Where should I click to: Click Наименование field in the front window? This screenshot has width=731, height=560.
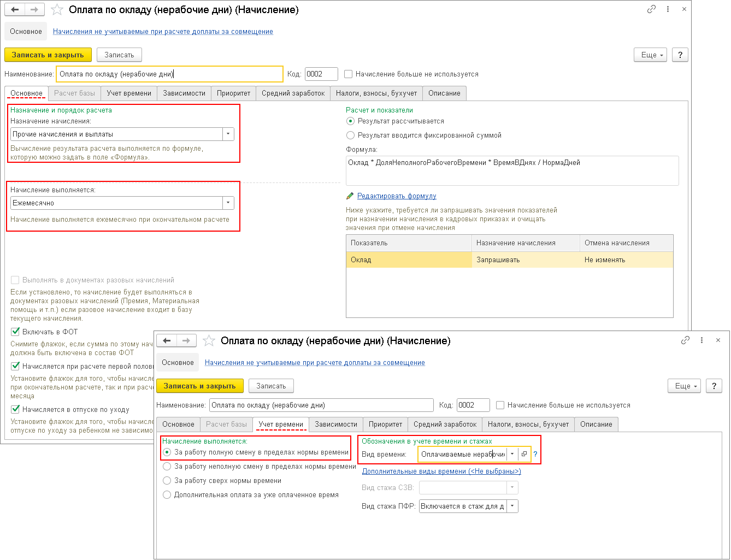click(322, 405)
